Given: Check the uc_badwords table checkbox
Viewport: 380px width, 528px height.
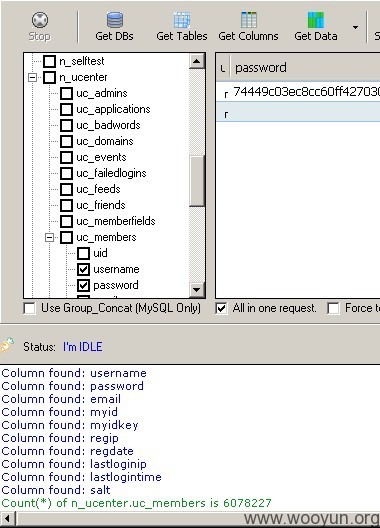Looking at the screenshot, I should 66,125.
